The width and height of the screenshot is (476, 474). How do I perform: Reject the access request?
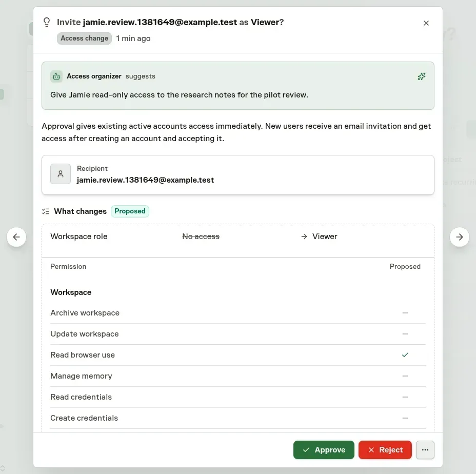385,450
